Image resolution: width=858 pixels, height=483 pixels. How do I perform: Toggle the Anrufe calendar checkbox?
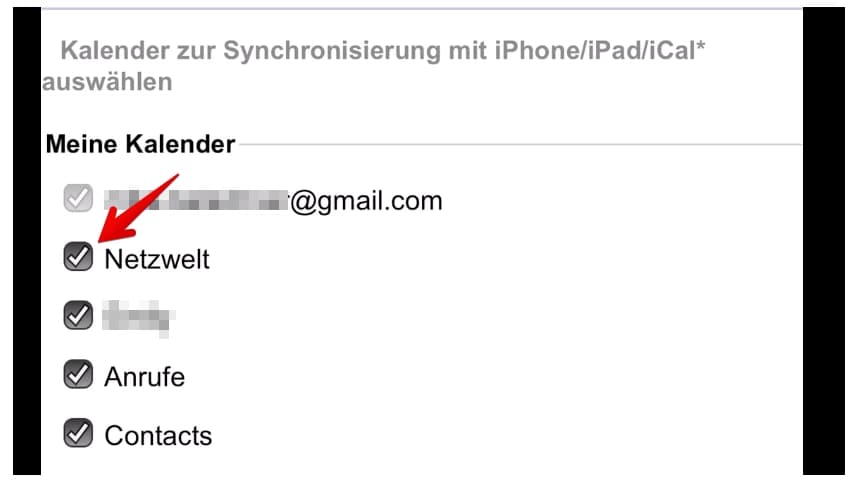78,375
